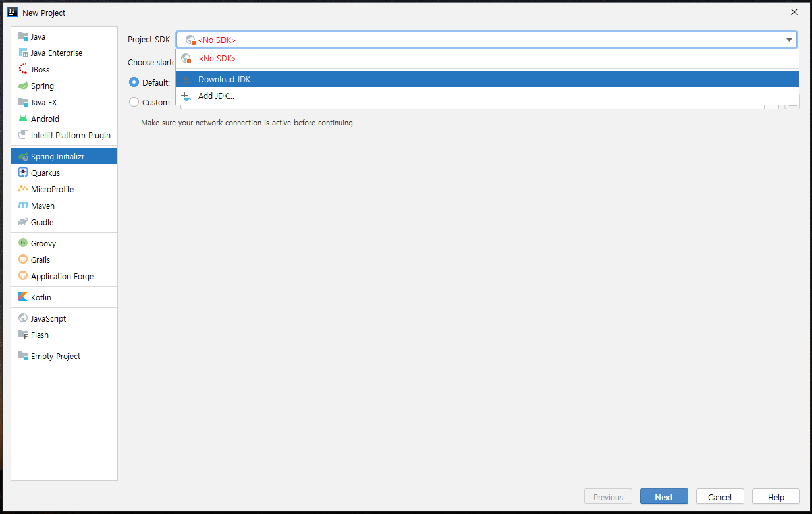Click the download arrow icon beside Download JDK

point(186,79)
